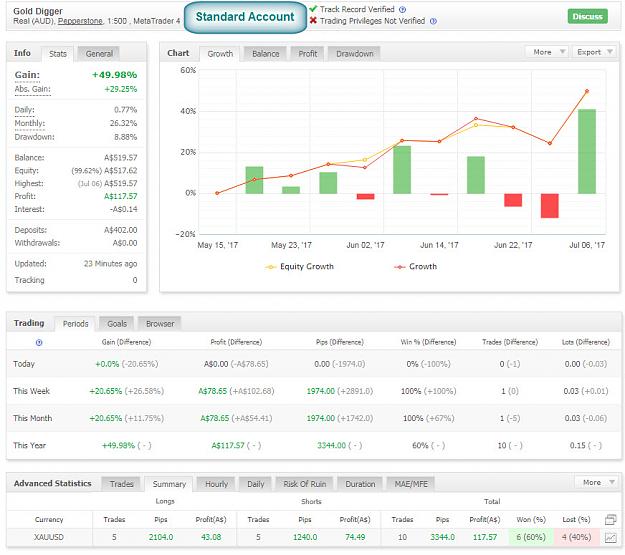This screenshot has height=555, width=625.
Task: Switch to the Drawdown chart tab
Action: [354, 54]
